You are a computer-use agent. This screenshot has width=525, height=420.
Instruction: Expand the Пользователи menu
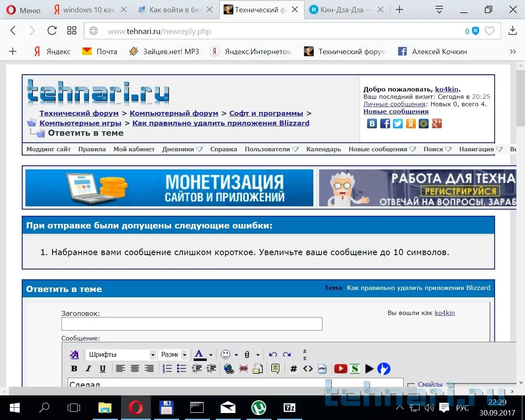pos(272,149)
